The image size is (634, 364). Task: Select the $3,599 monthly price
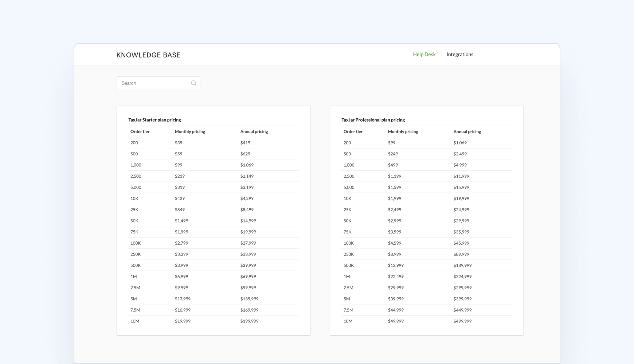click(x=395, y=232)
